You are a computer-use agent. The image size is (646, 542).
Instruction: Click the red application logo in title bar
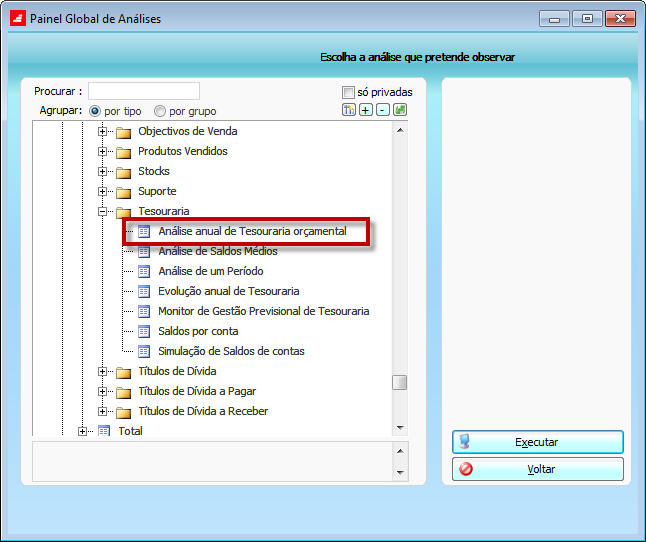coord(18,19)
